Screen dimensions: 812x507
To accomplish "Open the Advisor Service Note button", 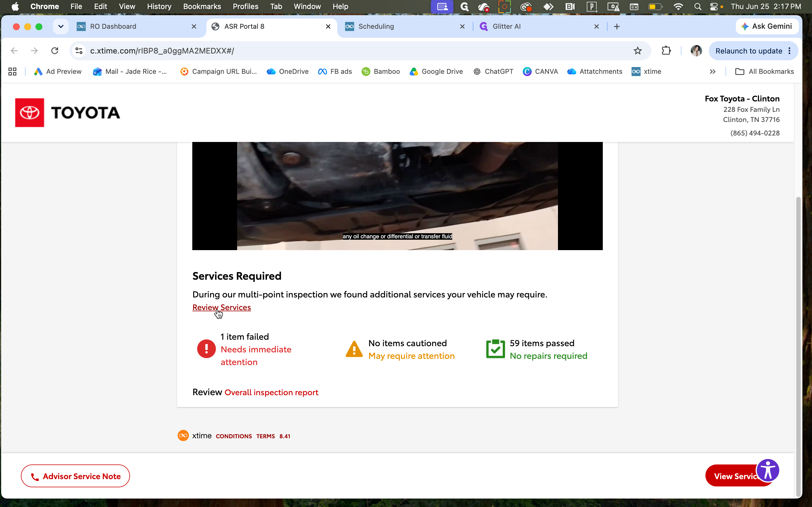I will (x=75, y=476).
